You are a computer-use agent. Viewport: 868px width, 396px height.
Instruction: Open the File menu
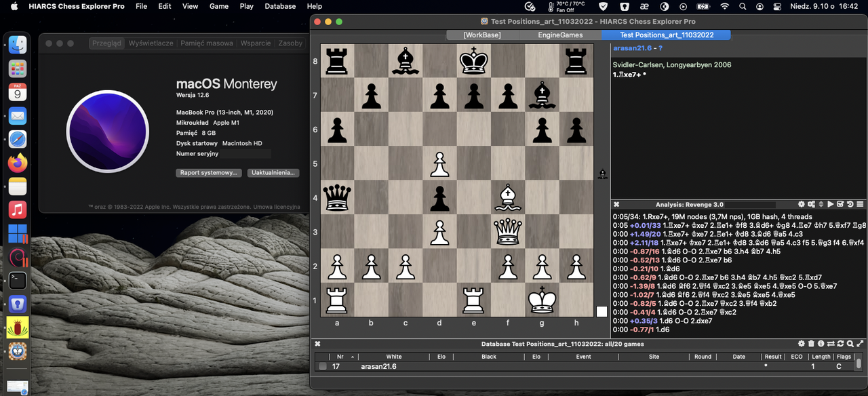pos(141,6)
